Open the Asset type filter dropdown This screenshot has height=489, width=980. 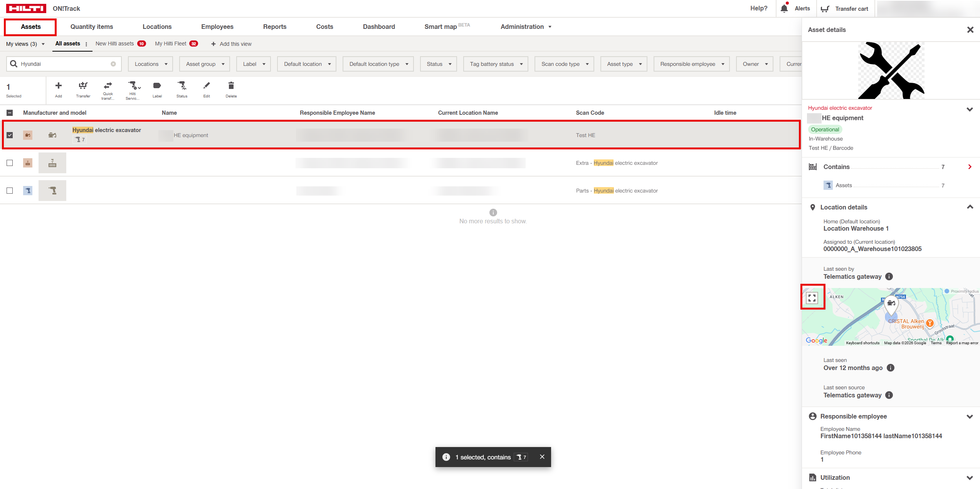624,64
